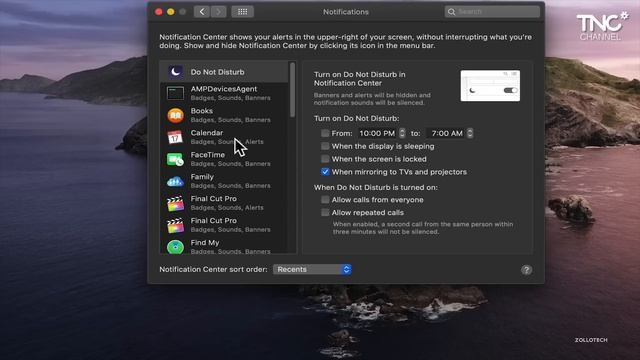Go back with the left arrow button
The image size is (640, 360).
[x=202, y=12]
